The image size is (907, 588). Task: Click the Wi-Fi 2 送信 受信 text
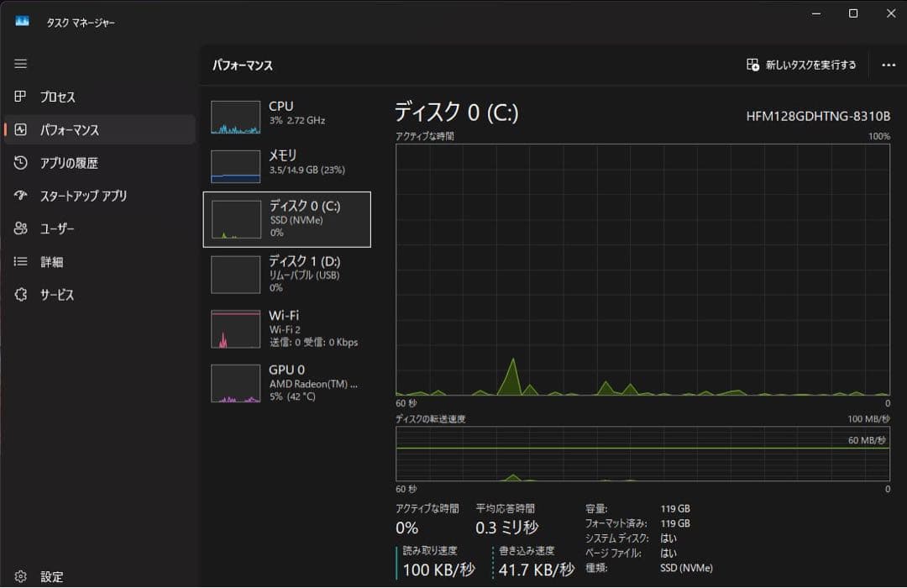click(313, 336)
